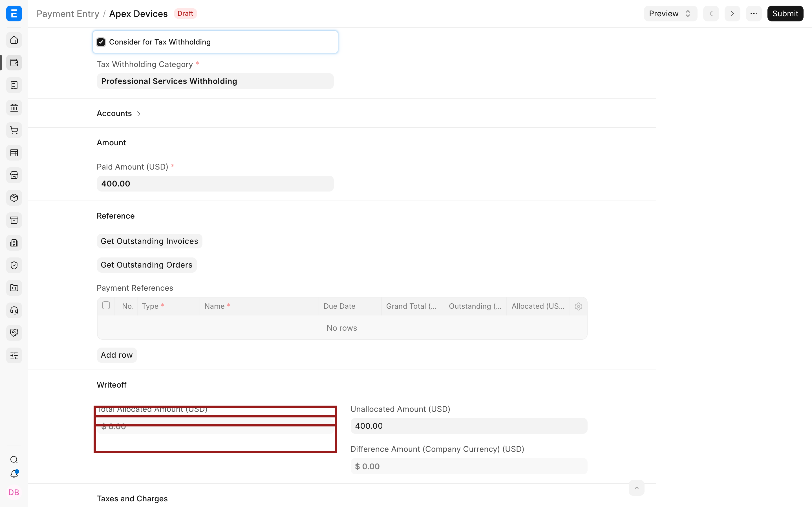Open the notifications bell icon

14,474
